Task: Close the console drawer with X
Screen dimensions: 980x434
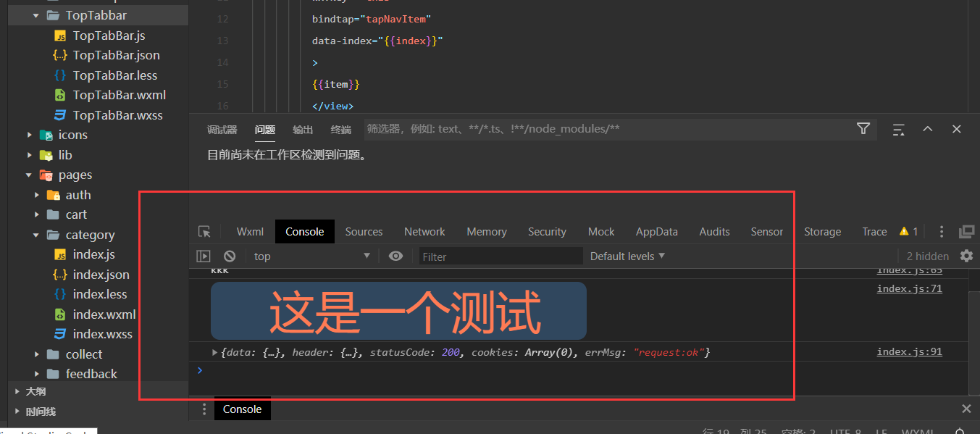Action: 966,409
